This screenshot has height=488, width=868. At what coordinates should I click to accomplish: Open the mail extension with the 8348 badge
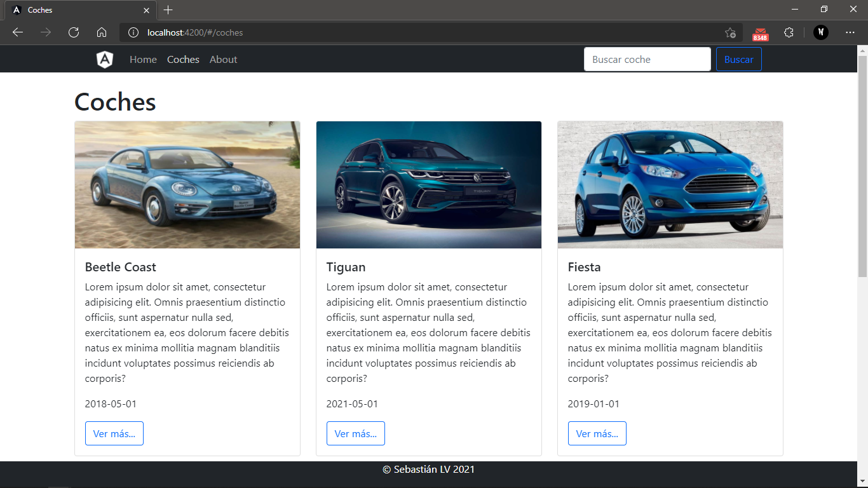[760, 34]
